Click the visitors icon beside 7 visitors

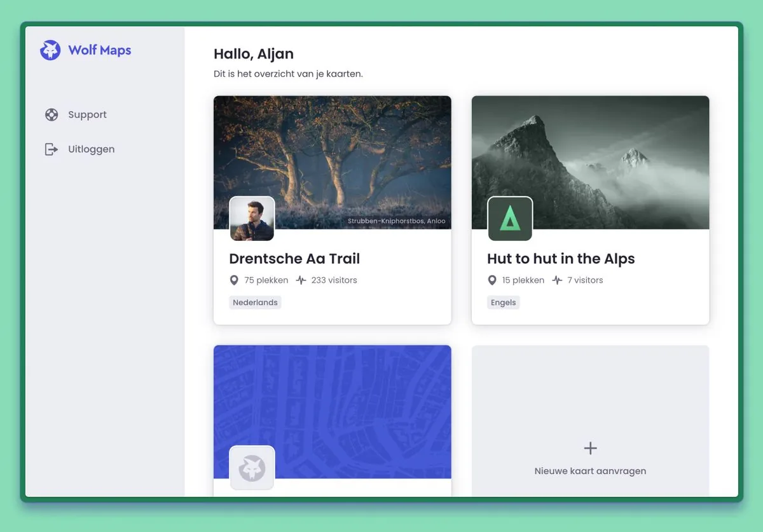[556, 280]
